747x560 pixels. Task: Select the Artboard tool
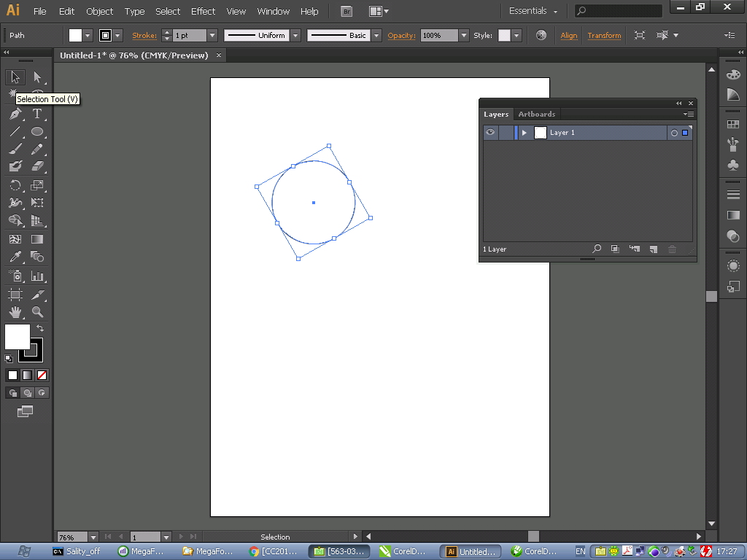click(15, 295)
